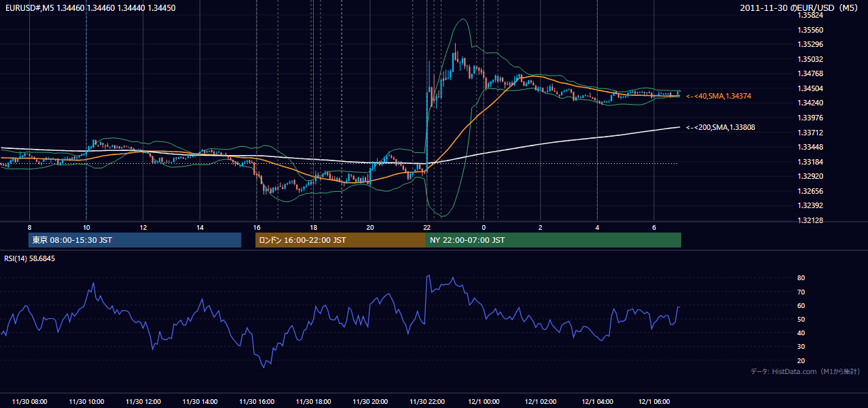
Task: Click hour label 6 under price chart
Action: 653,227
